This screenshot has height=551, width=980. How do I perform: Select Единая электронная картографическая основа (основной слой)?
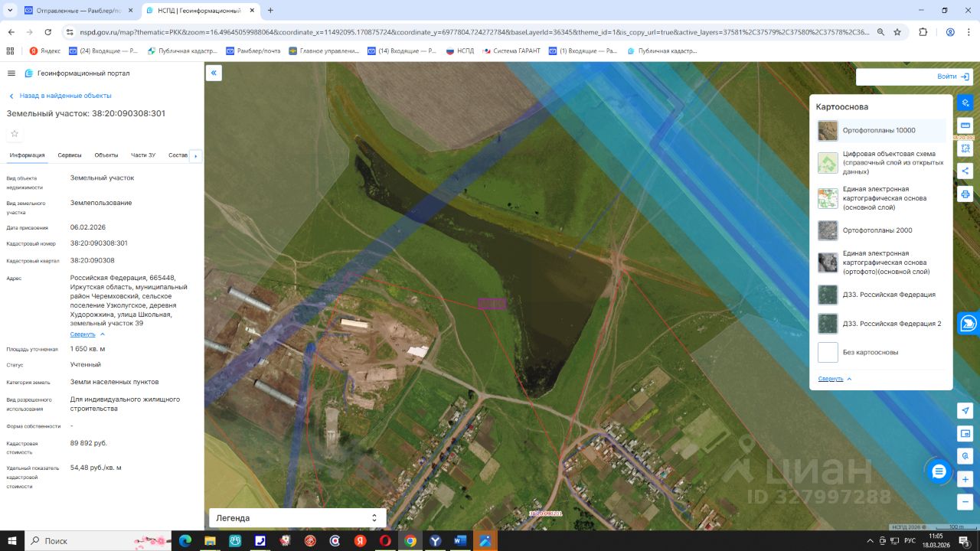881,198
